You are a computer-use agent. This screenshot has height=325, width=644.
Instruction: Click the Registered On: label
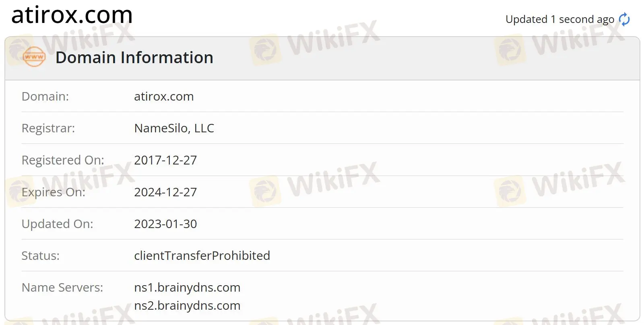(63, 160)
